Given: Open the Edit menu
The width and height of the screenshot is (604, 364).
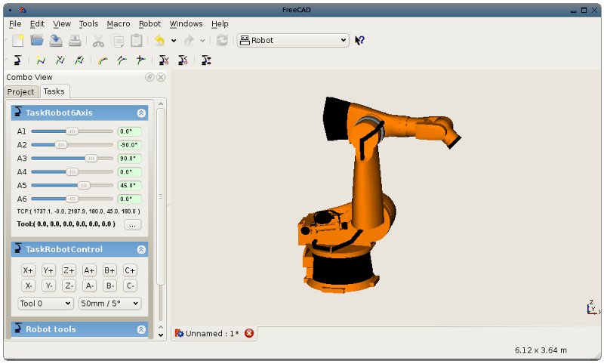Looking at the screenshot, I should [37, 24].
